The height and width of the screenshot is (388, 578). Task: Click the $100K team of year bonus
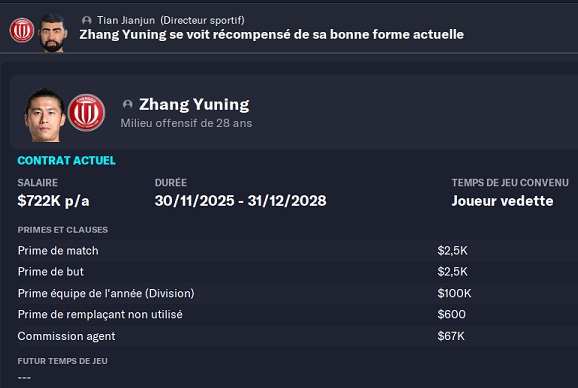tap(454, 293)
